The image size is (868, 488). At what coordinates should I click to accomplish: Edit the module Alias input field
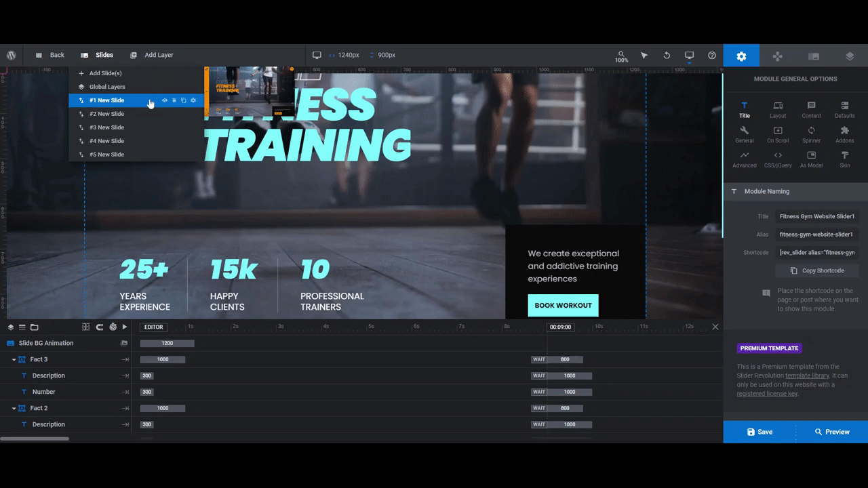click(817, 235)
